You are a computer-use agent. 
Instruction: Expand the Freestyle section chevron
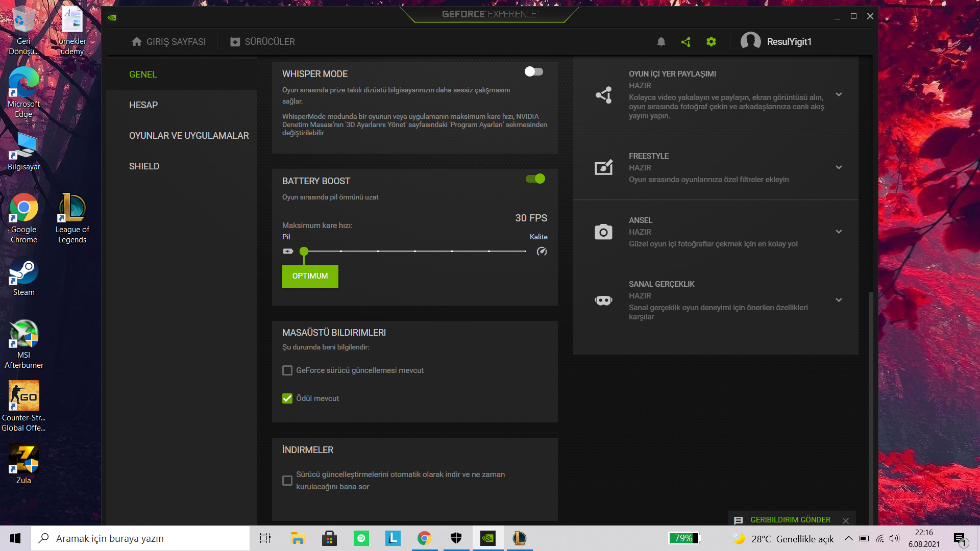coord(839,167)
